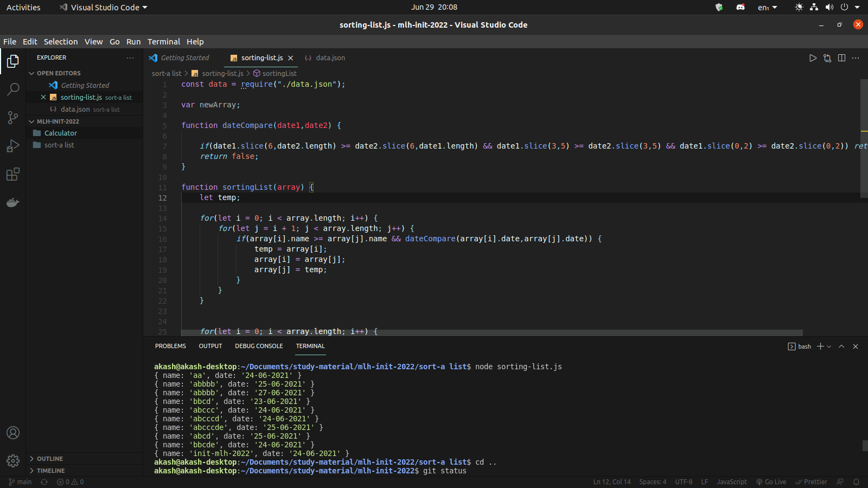Screen dimensions: 868x488
Task: Change encoding via UTF-8 item
Action: coord(684,482)
